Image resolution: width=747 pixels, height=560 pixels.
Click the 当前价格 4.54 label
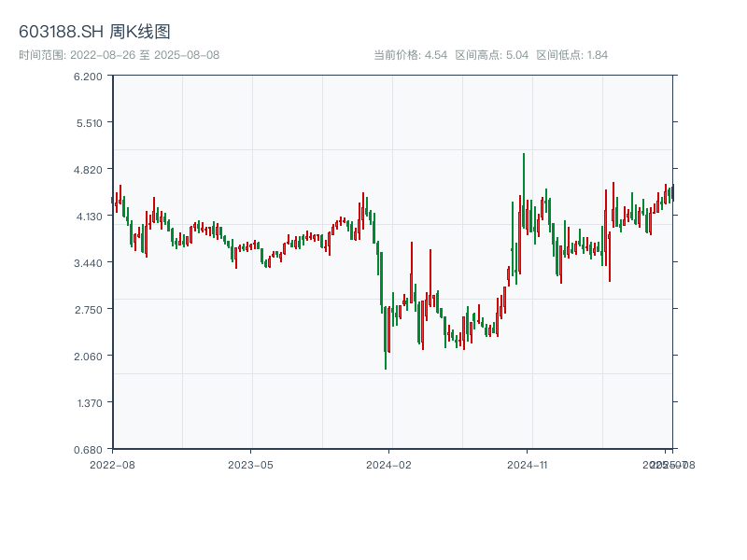click(410, 55)
